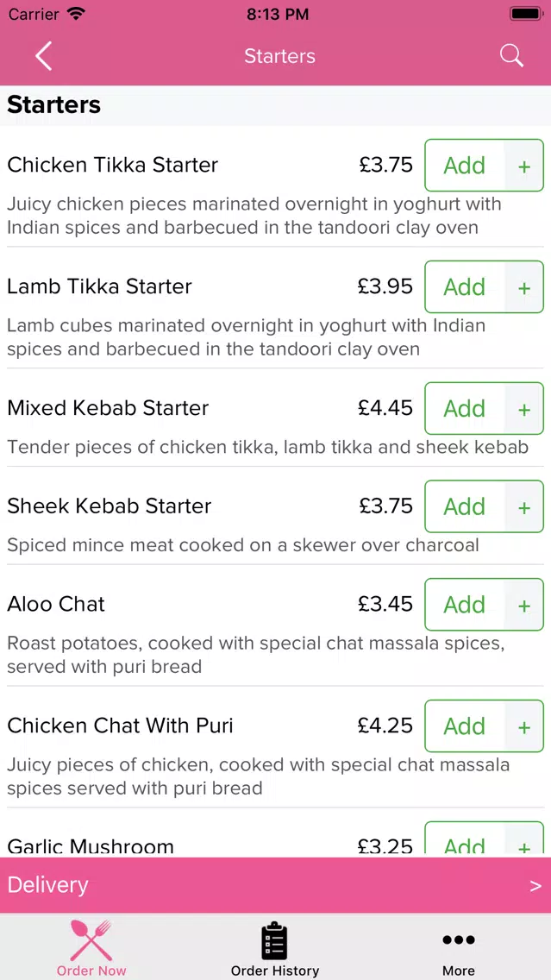This screenshot has width=551, height=980.
Task: Click the plus icon for Aloo Chat
Action: (524, 605)
